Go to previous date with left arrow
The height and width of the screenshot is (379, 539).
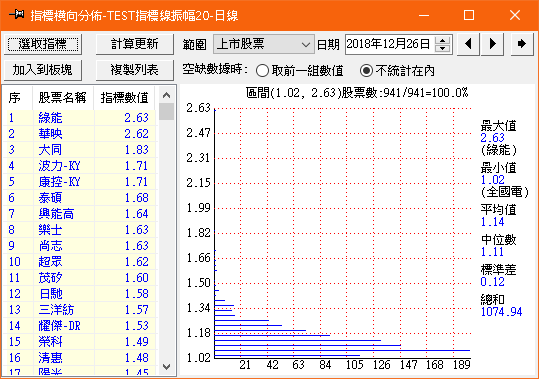468,44
